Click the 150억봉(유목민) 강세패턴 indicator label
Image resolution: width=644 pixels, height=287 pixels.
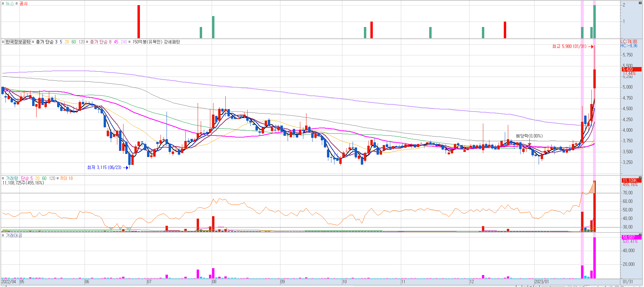[156, 42]
